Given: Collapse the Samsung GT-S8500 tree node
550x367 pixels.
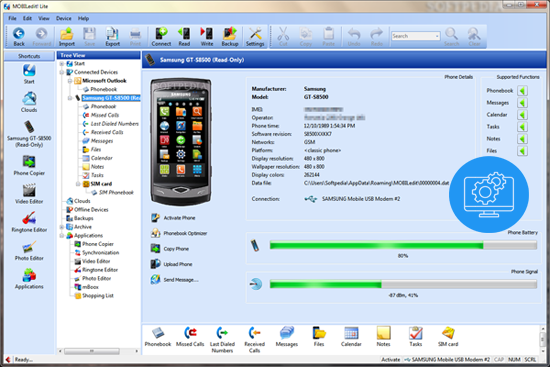Looking at the screenshot, I should coord(70,98).
